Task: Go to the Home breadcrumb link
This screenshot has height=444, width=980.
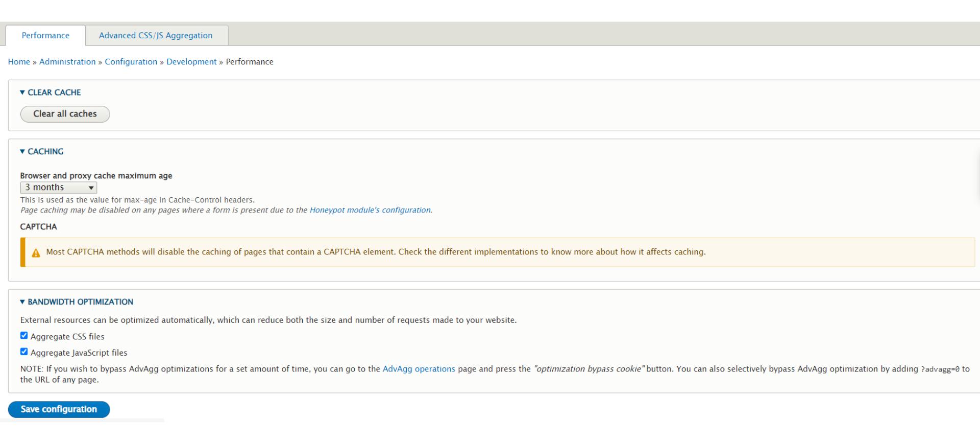Action: (19, 62)
